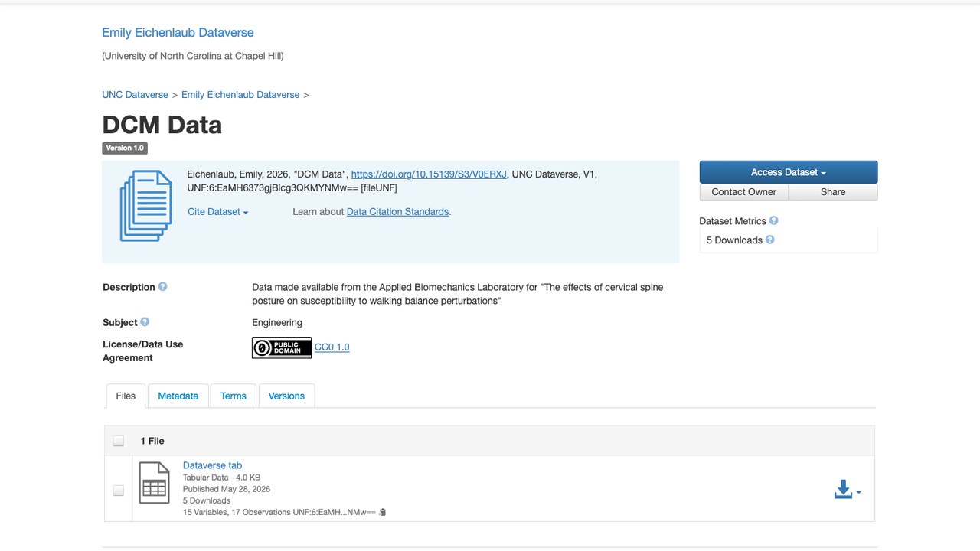Click the "1 File" count text

pyautogui.click(x=152, y=441)
